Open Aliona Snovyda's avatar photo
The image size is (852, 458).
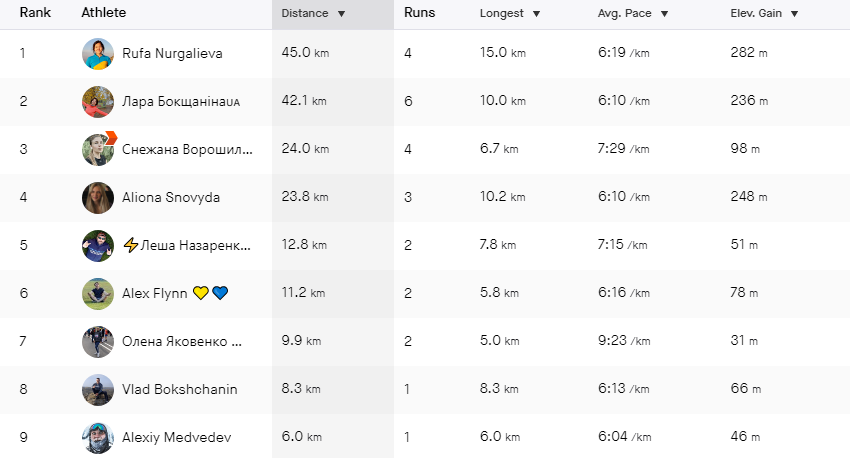[x=98, y=198]
